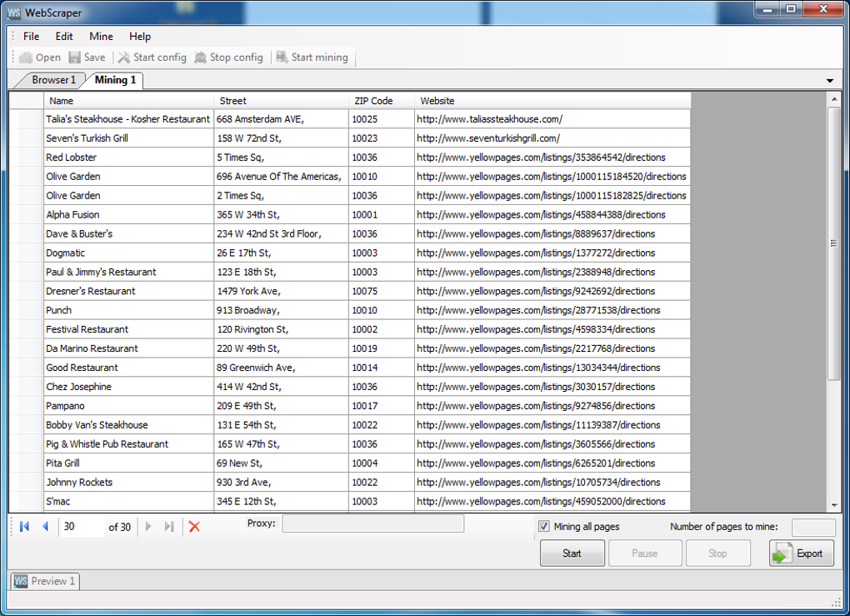The width and height of the screenshot is (850, 616).
Task: Click the Proxy input field
Action: click(373, 523)
